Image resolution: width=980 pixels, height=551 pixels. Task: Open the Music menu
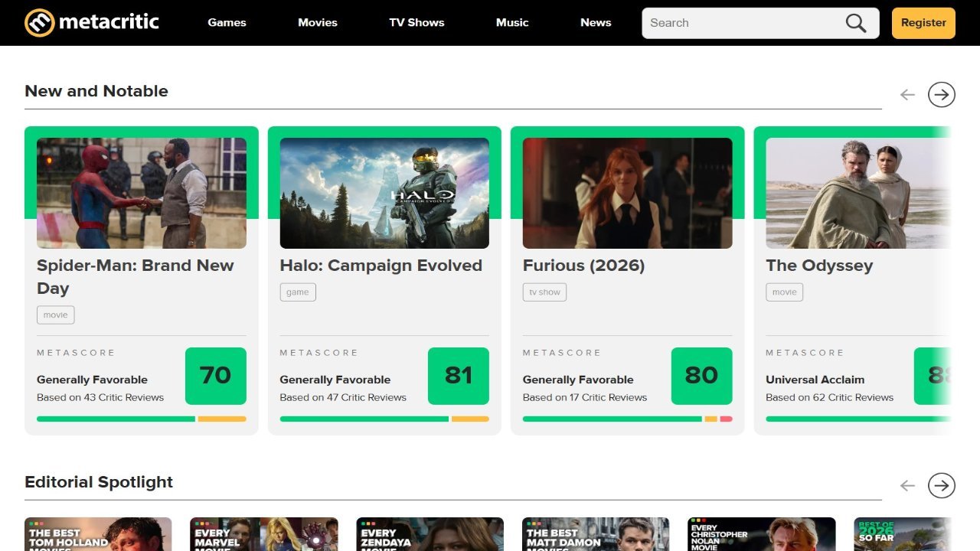[512, 22]
